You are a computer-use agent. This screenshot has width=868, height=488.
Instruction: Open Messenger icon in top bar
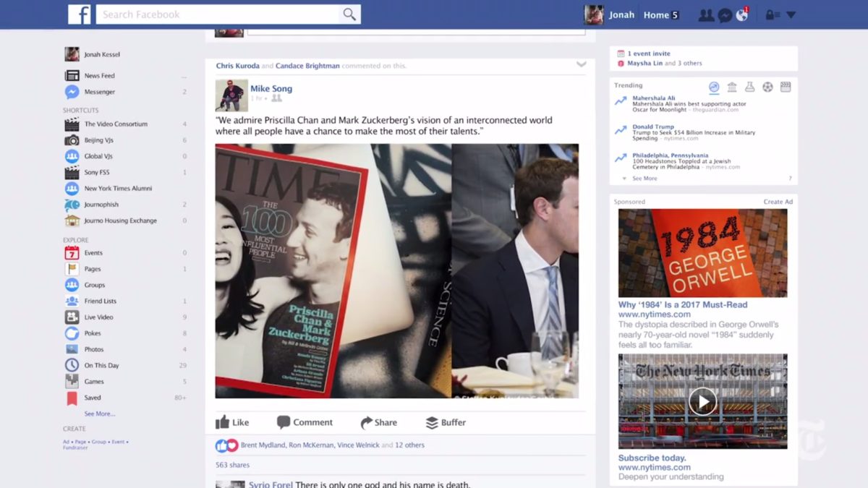pyautogui.click(x=725, y=15)
